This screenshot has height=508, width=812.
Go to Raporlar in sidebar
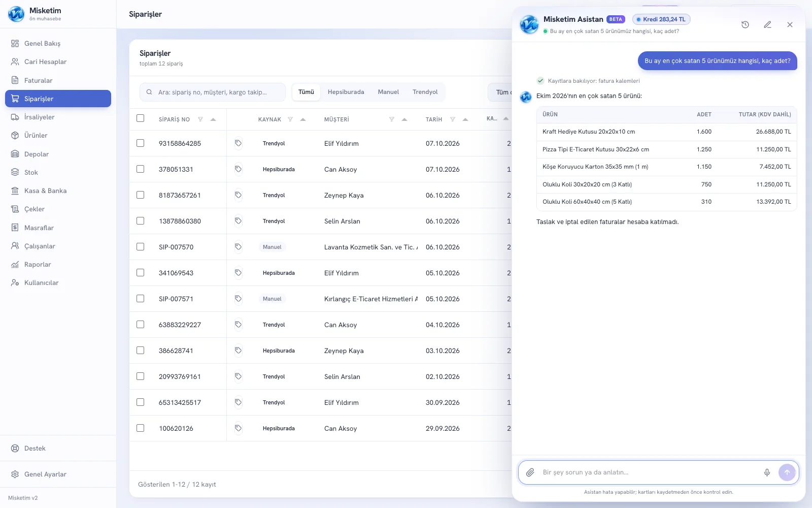(x=58, y=264)
